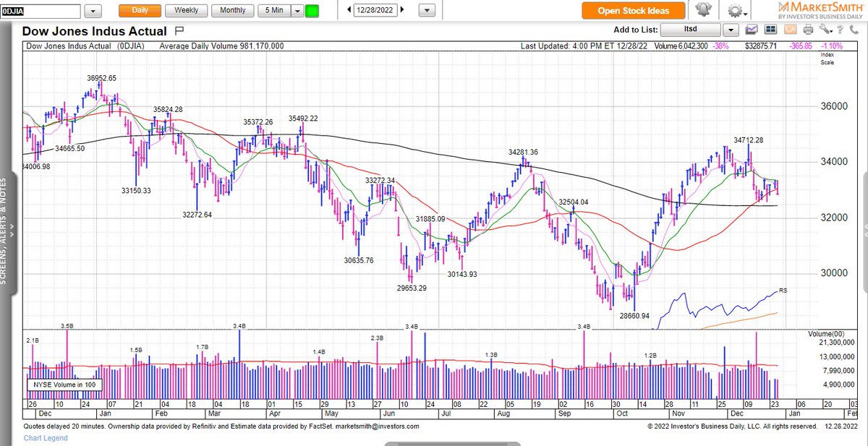Click the 30635.76 May low label
The height and width of the screenshot is (446, 868).
coord(358,260)
